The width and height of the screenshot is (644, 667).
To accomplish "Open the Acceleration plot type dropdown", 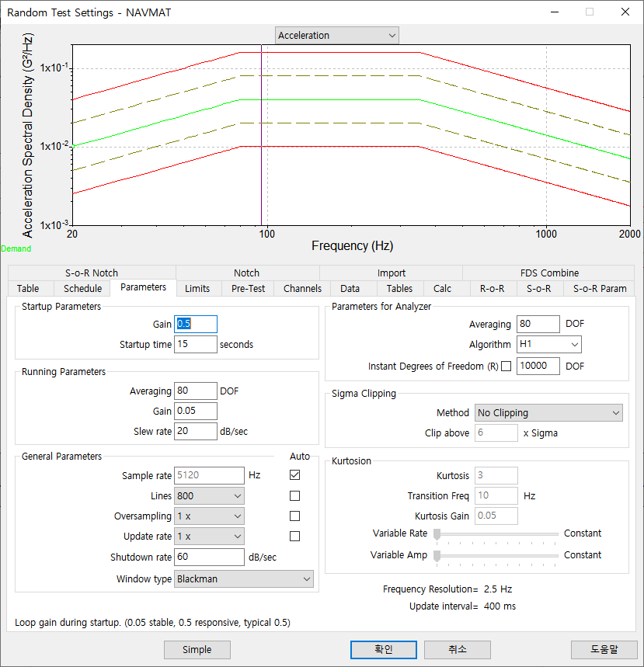I will pyautogui.click(x=336, y=35).
